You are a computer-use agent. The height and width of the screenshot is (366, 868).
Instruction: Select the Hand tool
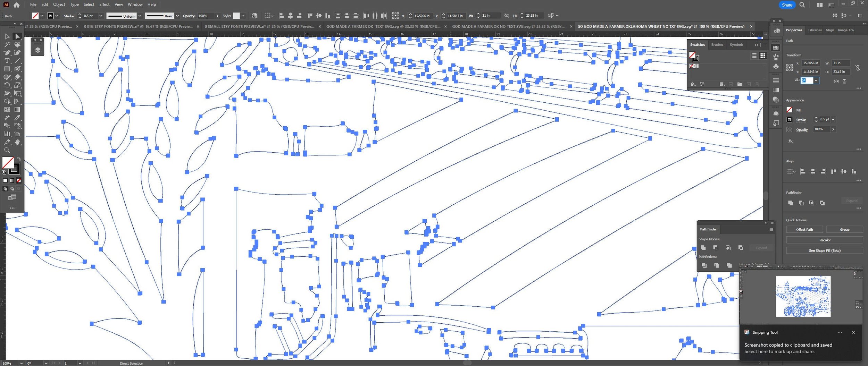click(17, 142)
